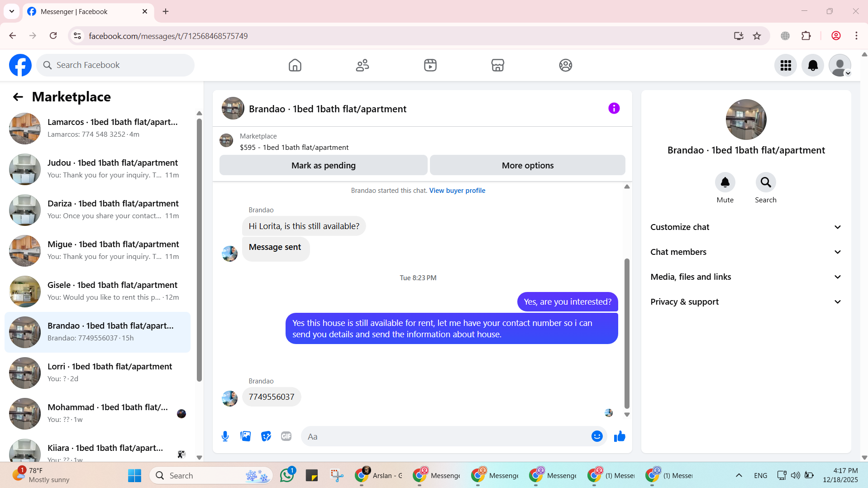Click the chat message scrollbar
This screenshot has height=488, width=868.
pyautogui.click(x=627, y=334)
